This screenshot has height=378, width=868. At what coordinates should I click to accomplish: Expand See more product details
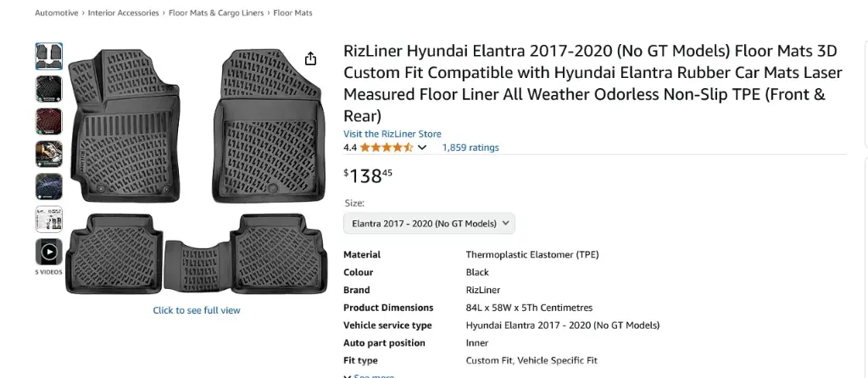pyautogui.click(x=369, y=375)
